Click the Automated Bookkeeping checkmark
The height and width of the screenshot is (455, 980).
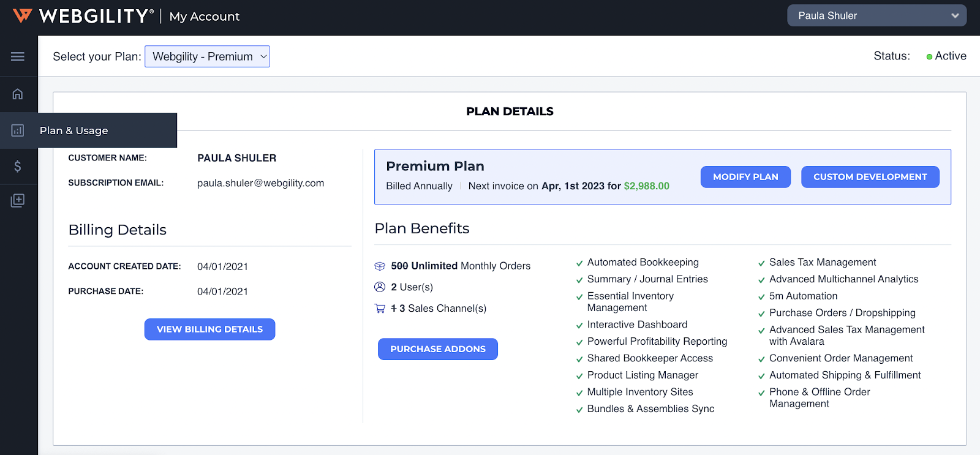click(x=579, y=263)
